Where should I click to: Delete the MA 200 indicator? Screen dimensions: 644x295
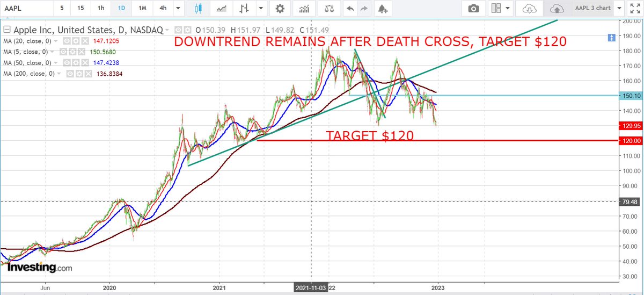(88, 74)
